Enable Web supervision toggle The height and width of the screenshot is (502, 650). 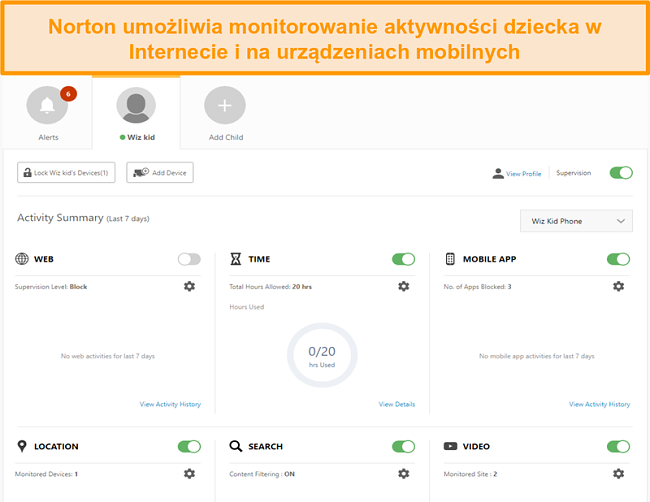(x=189, y=259)
